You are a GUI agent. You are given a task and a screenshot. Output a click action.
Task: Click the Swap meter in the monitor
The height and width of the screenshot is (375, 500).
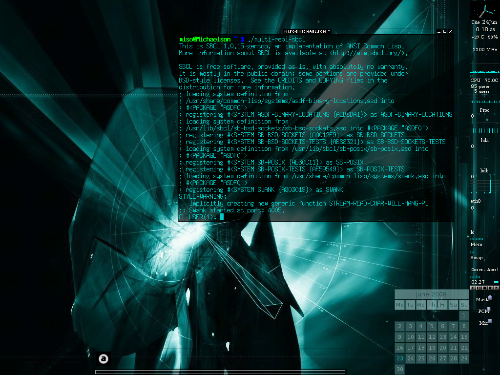(x=477, y=258)
